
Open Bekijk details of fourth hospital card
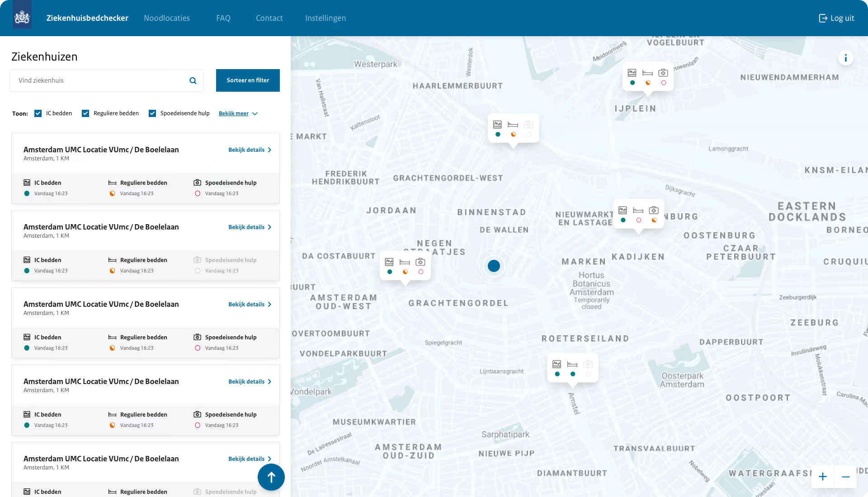point(250,382)
